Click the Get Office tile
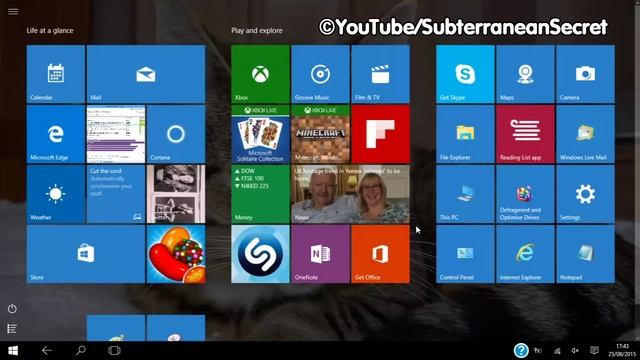640x360 pixels. (x=380, y=254)
